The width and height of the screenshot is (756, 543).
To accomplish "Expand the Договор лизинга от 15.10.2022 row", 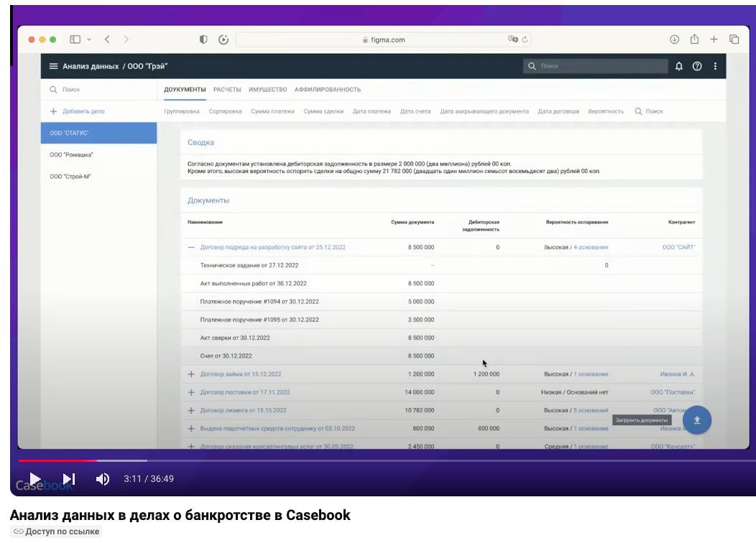I will pyautogui.click(x=191, y=411).
